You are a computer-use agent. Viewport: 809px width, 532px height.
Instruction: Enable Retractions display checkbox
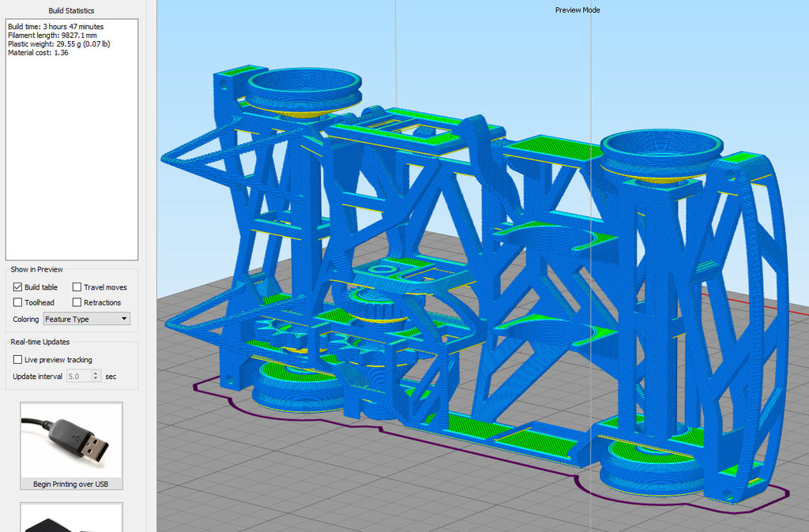[77, 302]
